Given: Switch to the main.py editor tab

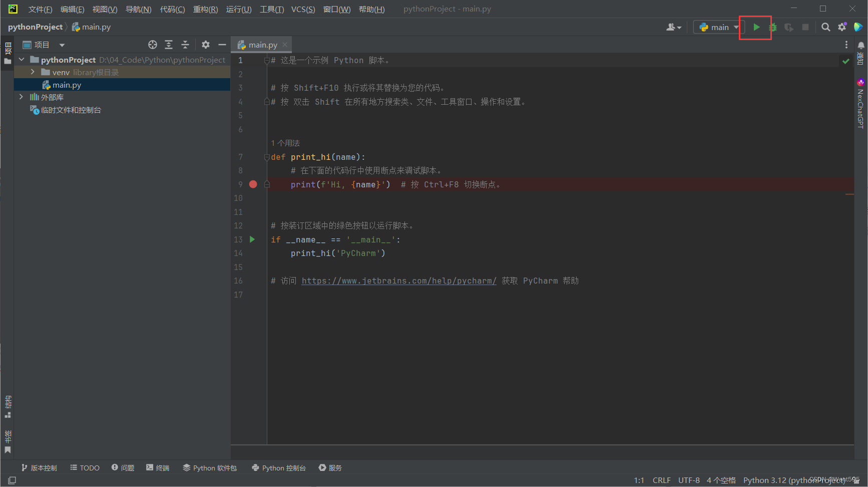Looking at the screenshot, I should pyautogui.click(x=260, y=45).
